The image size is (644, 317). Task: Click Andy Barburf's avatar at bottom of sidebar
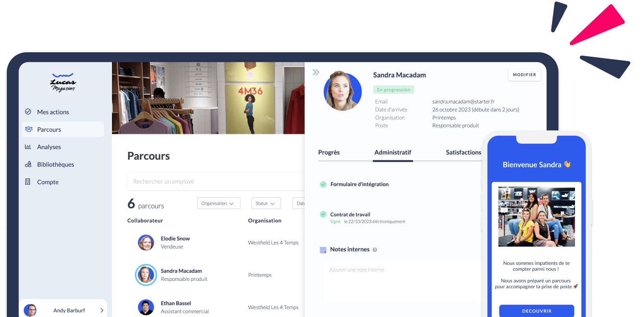pyautogui.click(x=30, y=310)
